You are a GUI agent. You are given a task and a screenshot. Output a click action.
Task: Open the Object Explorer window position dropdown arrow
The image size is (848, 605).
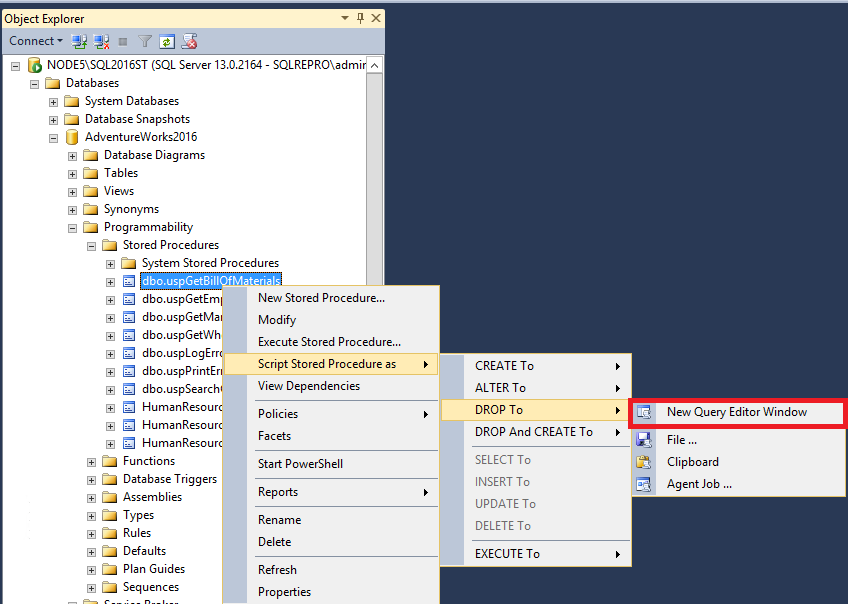345,18
